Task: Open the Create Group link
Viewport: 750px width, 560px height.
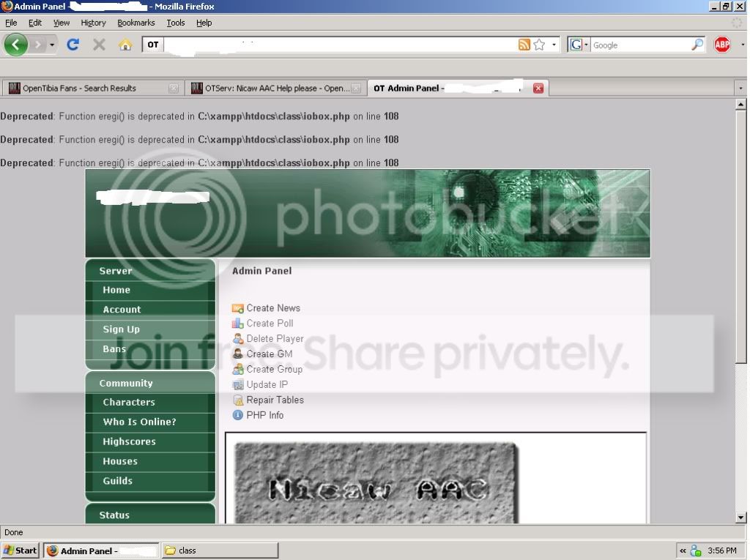Action: (x=275, y=369)
